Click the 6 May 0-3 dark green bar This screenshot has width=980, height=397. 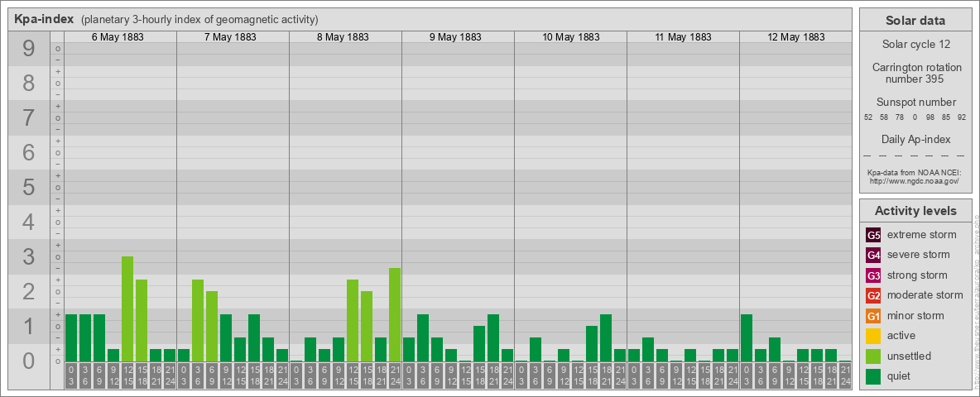click(x=71, y=337)
